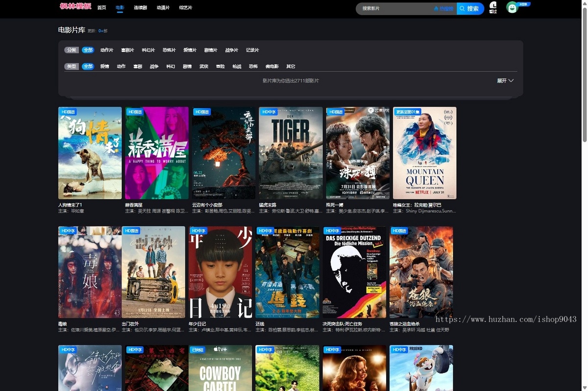Open the Das Dreckige Dutzend poster
The height and width of the screenshot is (391, 588).
click(x=354, y=272)
